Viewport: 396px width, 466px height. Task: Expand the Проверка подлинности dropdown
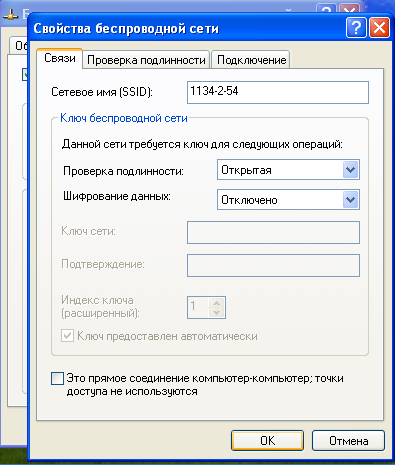[x=350, y=170]
